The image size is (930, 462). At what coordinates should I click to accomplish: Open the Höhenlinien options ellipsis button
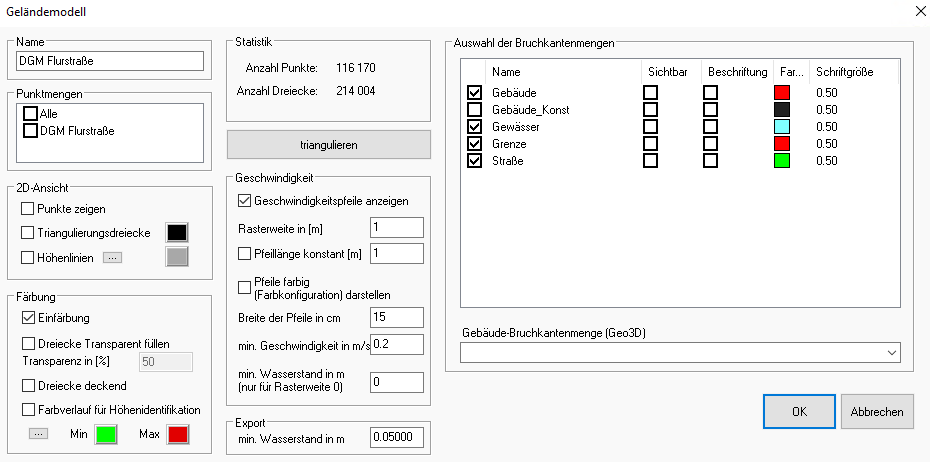click(112, 257)
